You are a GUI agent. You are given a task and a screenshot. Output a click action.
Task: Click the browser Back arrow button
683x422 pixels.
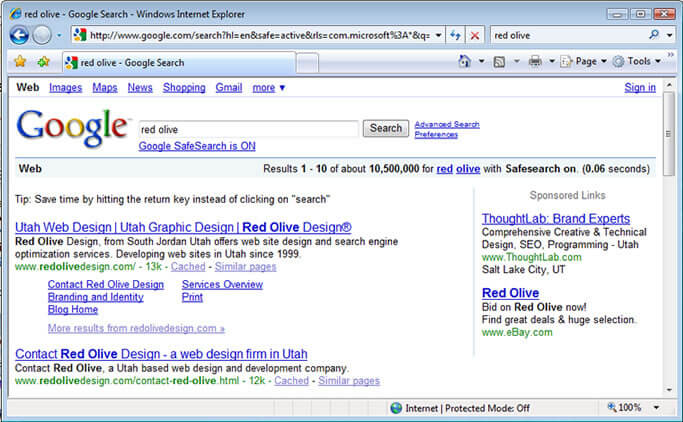(18, 35)
